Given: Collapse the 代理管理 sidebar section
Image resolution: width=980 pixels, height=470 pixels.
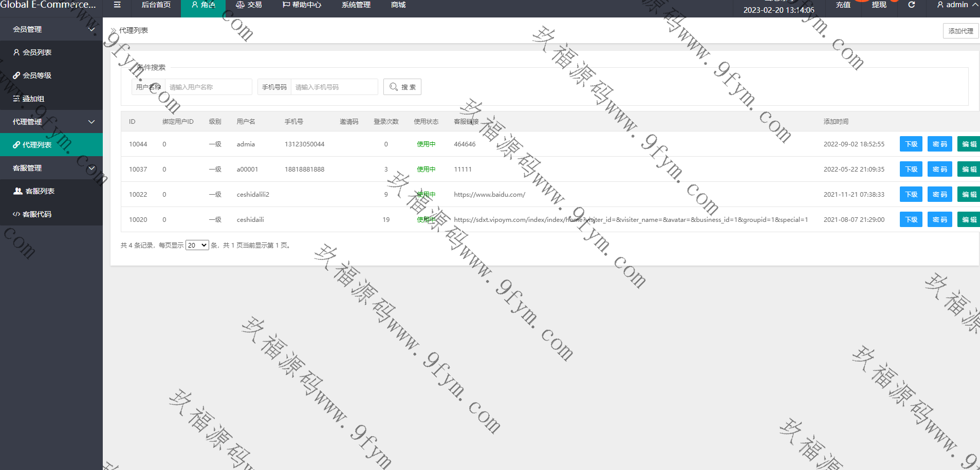Looking at the screenshot, I should pyautogui.click(x=51, y=122).
